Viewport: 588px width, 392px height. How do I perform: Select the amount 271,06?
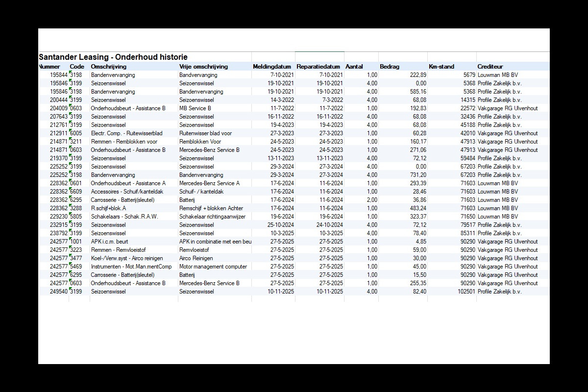418,150
